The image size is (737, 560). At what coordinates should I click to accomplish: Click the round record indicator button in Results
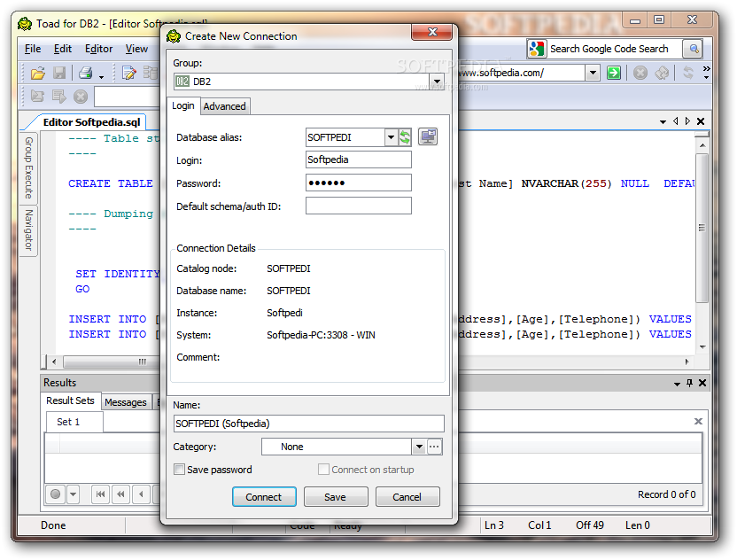[x=56, y=494]
